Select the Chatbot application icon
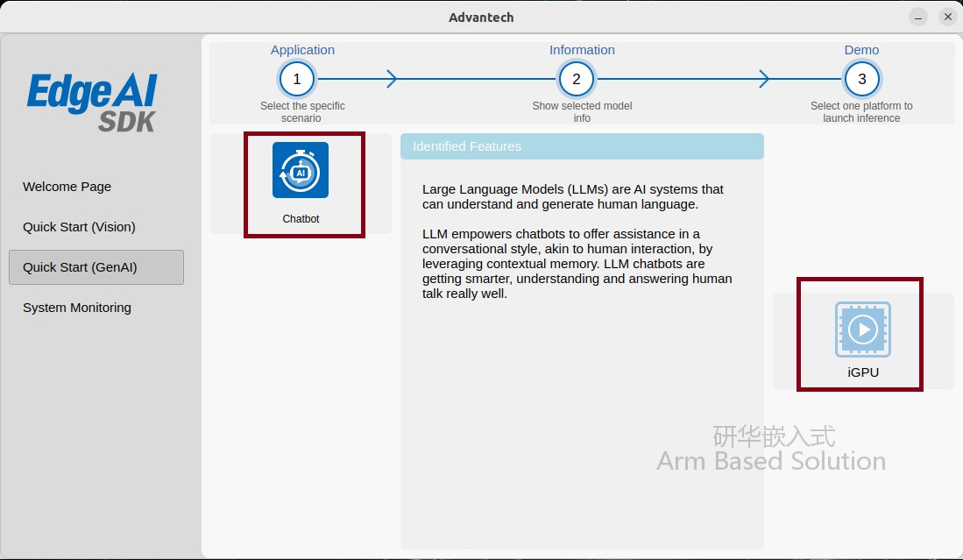This screenshot has height=560, width=963. [301, 170]
